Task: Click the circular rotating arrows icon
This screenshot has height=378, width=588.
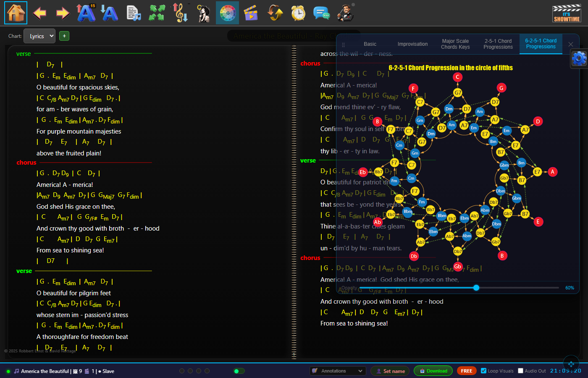Action: coord(275,13)
